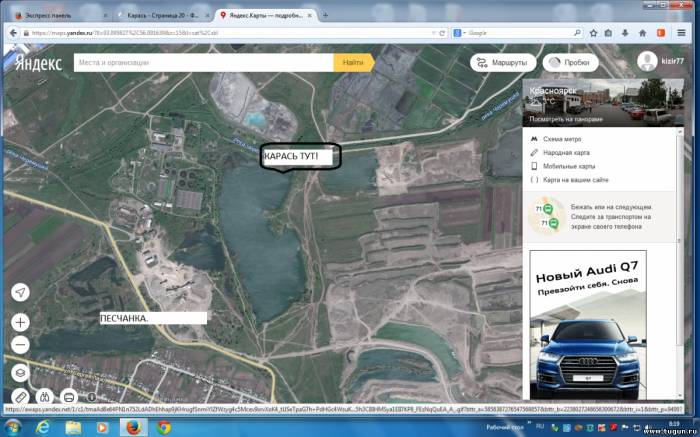Click the Новый Audi Q7 advertisement
This screenshot has height=437, width=700.
[x=588, y=325]
